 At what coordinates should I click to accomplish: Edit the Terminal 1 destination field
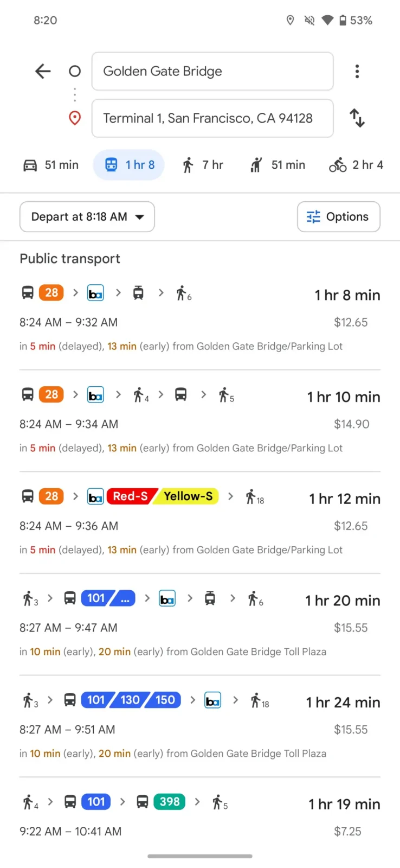point(212,118)
